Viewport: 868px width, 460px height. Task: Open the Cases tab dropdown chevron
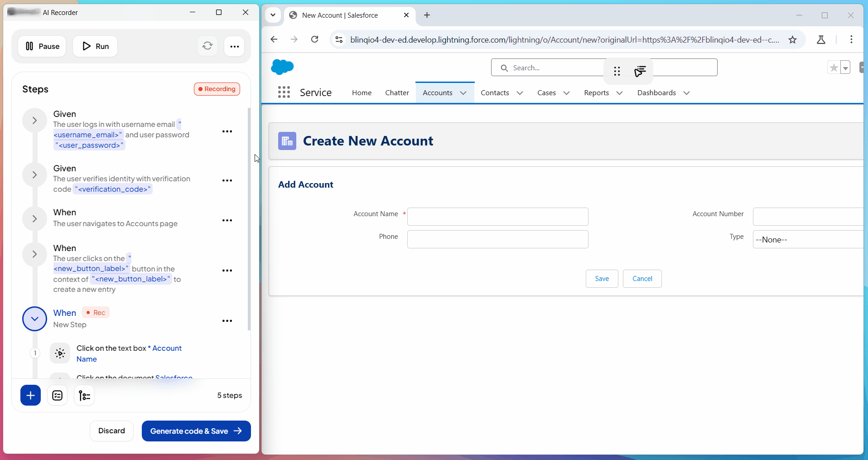(x=566, y=93)
